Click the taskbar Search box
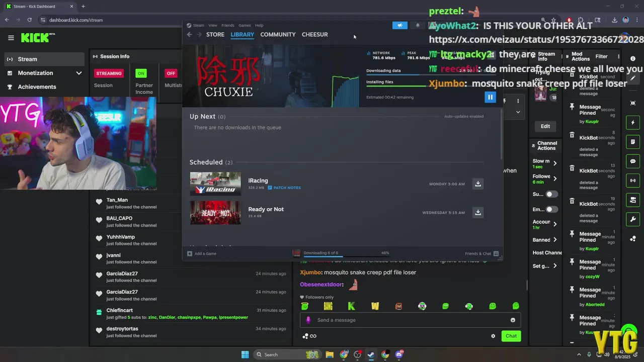 (287, 354)
